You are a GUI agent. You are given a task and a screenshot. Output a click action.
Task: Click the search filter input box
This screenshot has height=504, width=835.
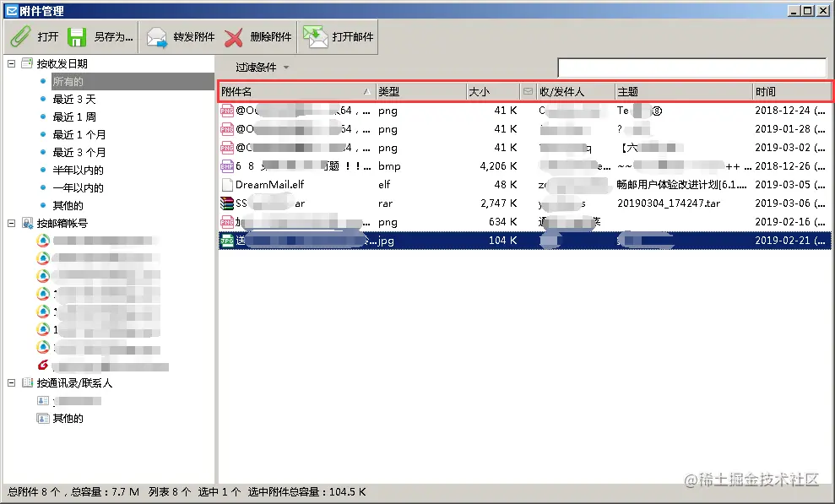[691, 68]
